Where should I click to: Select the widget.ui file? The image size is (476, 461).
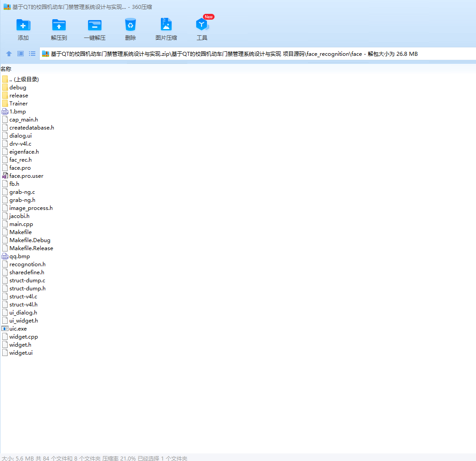tap(17, 352)
